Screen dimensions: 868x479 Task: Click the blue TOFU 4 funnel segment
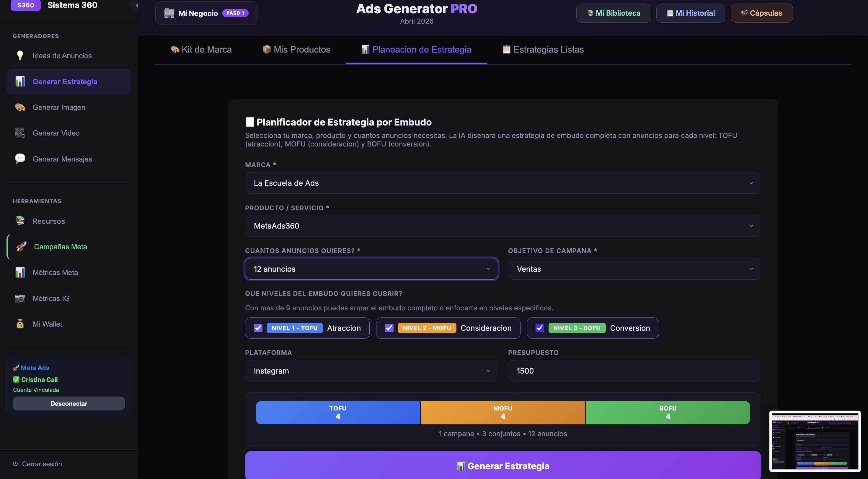[x=338, y=413]
